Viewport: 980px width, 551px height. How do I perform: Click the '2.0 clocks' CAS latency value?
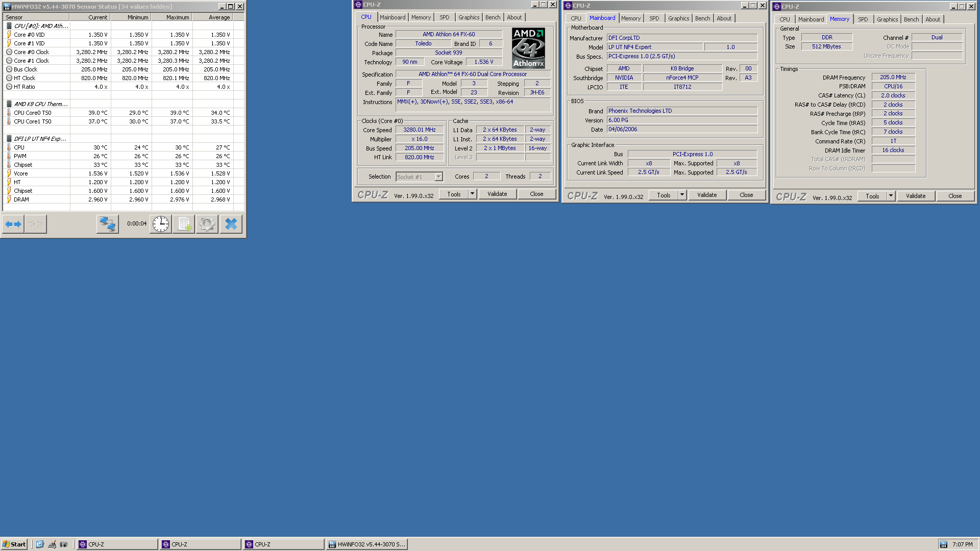(893, 95)
